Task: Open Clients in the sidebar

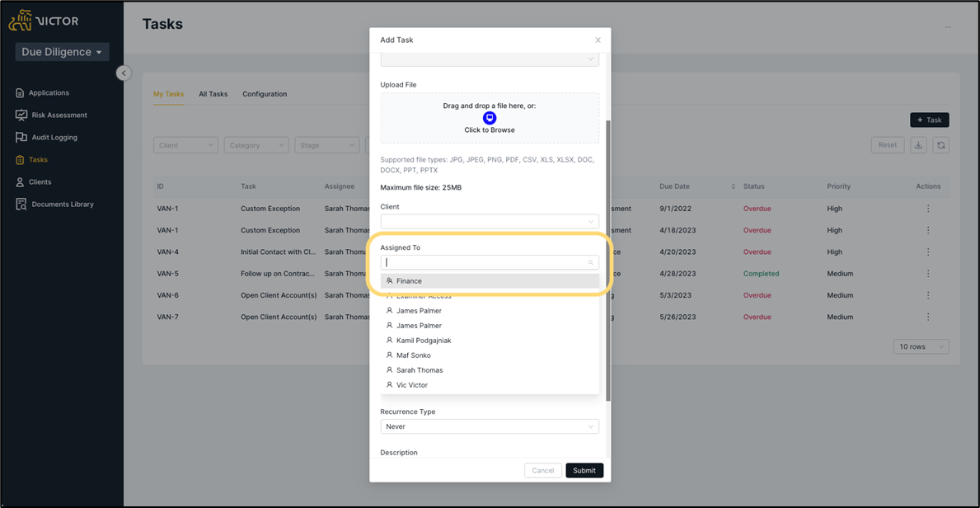Action: coord(33,182)
